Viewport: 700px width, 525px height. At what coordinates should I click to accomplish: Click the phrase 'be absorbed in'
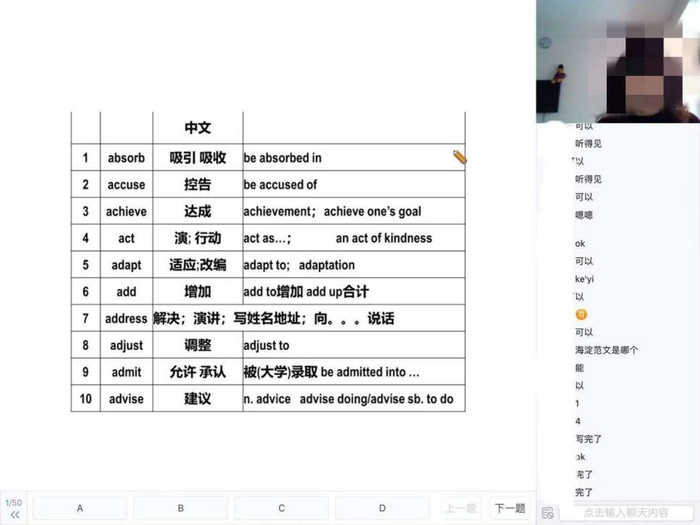point(283,158)
